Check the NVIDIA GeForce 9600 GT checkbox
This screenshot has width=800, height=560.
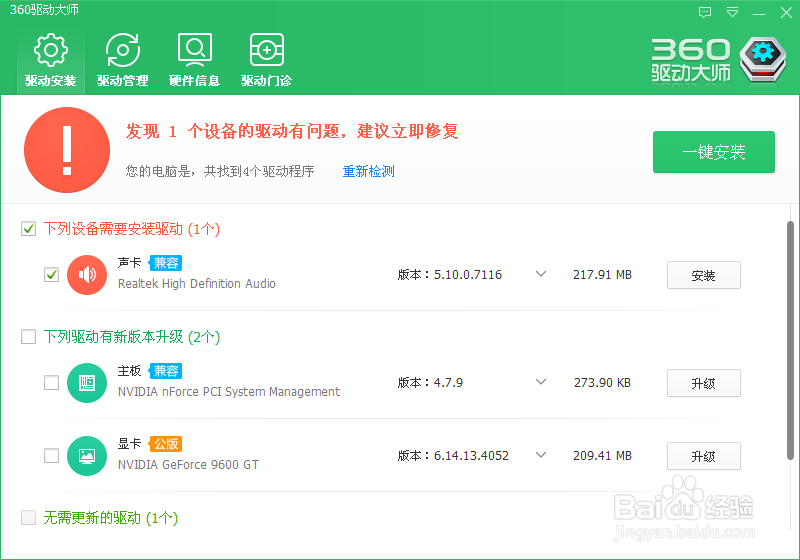coord(52,455)
